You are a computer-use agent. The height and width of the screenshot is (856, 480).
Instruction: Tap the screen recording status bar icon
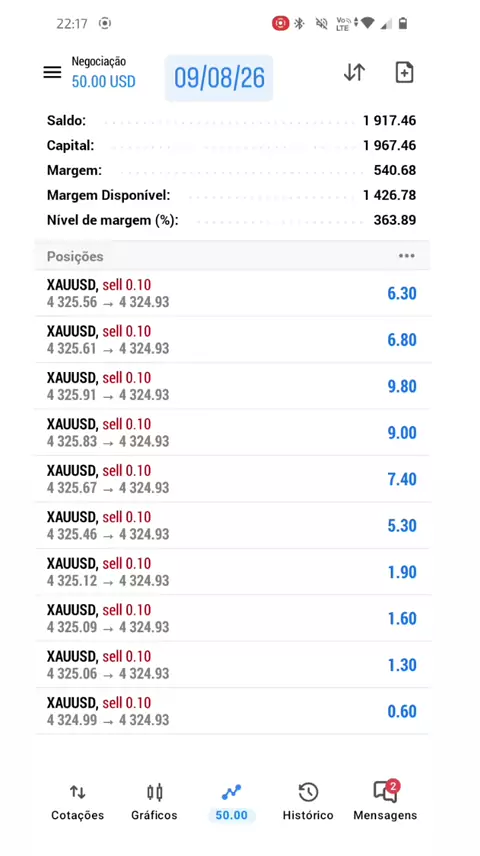click(x=280, y=23)
